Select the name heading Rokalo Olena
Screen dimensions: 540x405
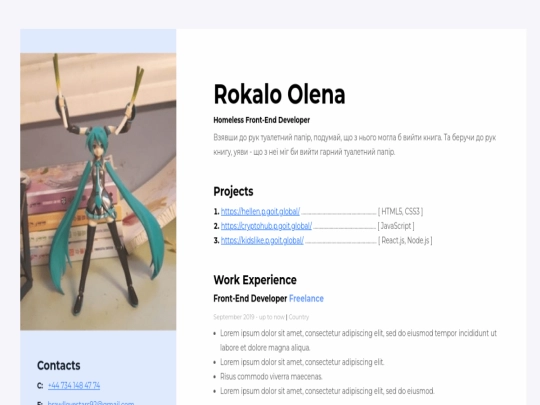click(279, 94)
